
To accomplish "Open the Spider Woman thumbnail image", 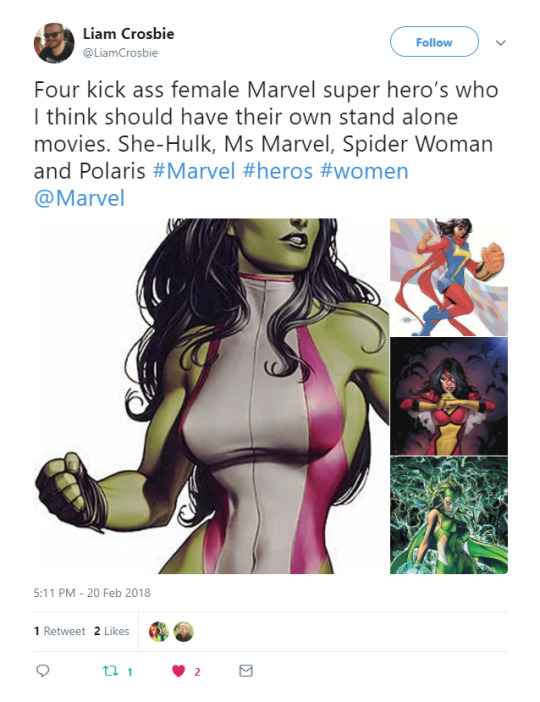I will 449,396.
